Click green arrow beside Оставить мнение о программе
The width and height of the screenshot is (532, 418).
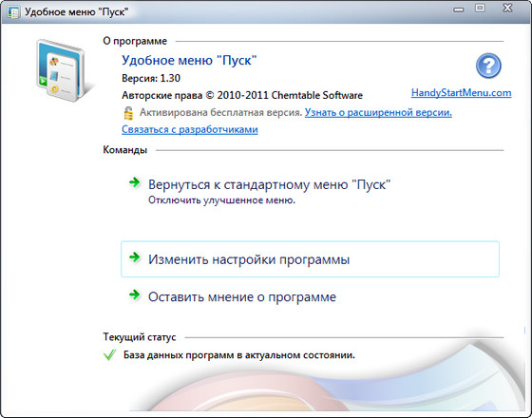(x=135, y=294)
